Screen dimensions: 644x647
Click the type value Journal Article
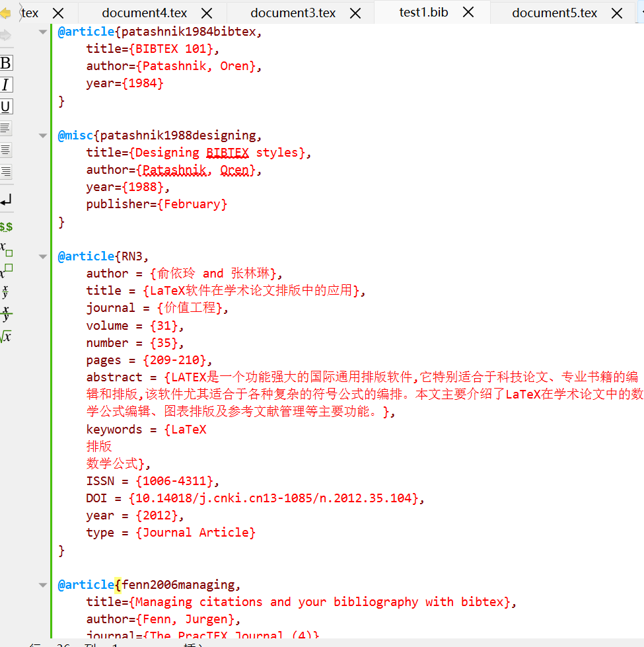coord(196,533)
